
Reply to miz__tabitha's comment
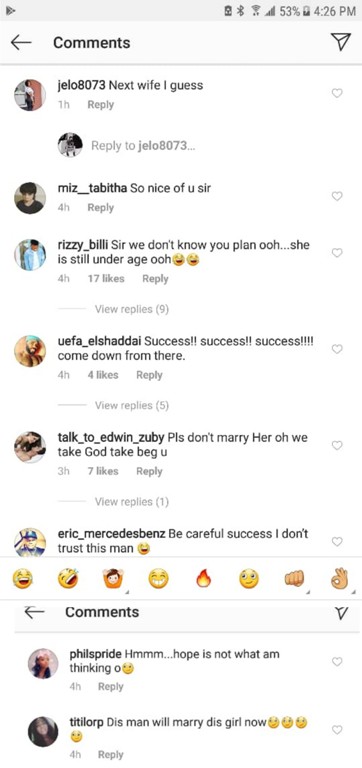(x=100, y=208)
